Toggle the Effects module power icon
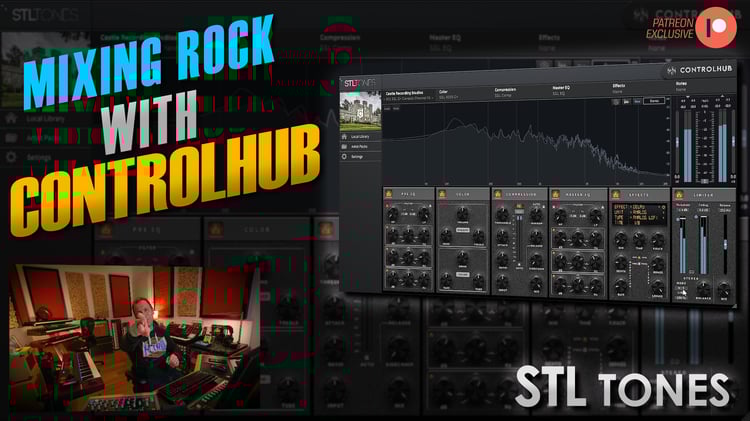The height and width of the screenshot is (421, 750). (x=615, y=194)
